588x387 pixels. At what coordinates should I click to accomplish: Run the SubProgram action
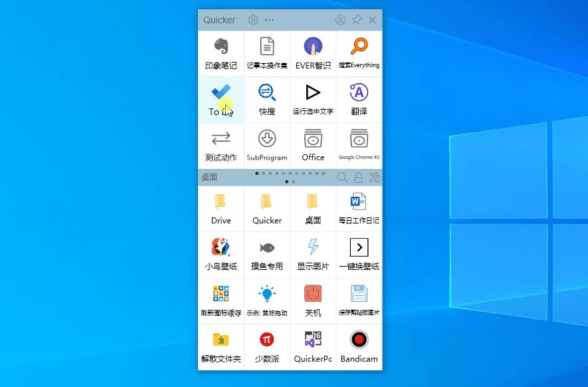coord(267,146)
